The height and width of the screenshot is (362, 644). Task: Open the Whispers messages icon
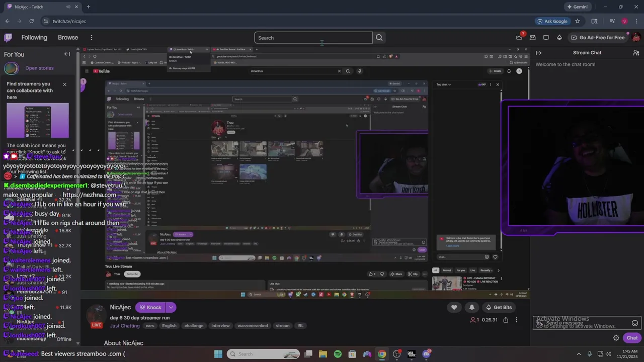click(533, 37)
